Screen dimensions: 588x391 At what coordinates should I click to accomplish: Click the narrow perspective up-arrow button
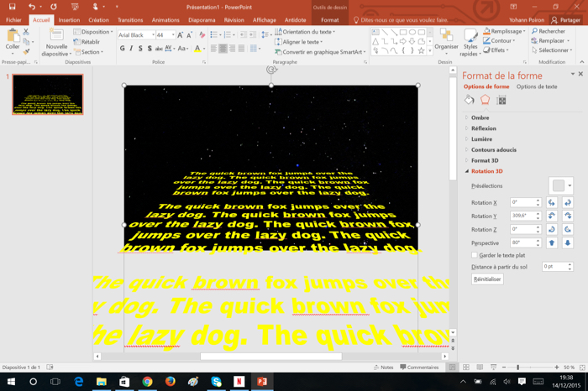552,243
